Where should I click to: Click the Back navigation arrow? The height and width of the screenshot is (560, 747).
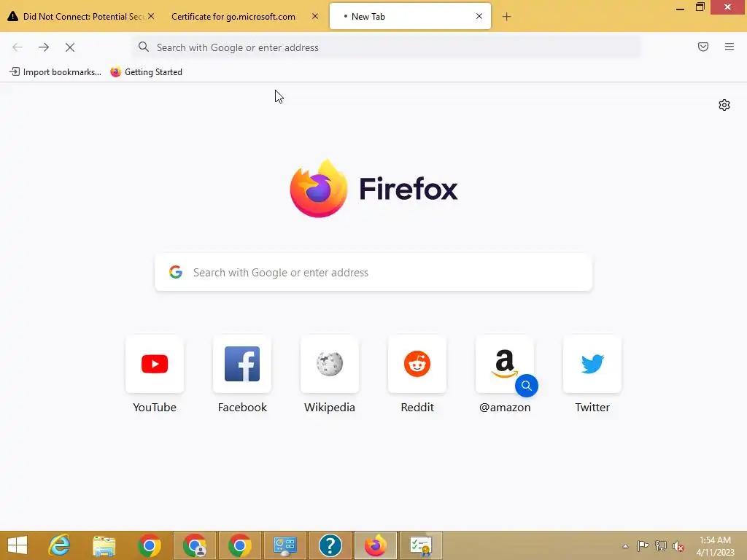tap(18, 47)
